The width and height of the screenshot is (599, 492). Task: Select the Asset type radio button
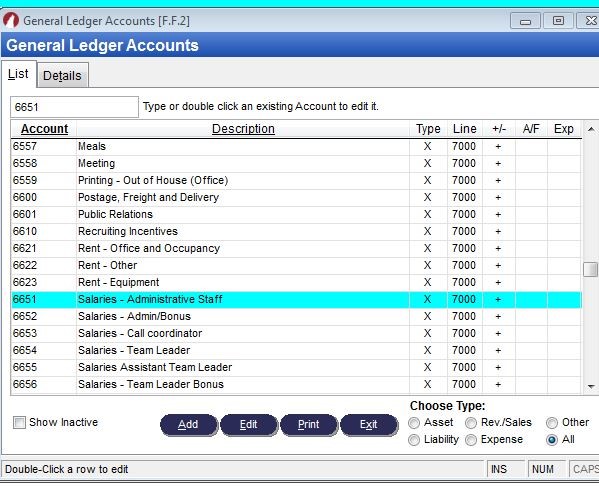[x=414, y=422]
